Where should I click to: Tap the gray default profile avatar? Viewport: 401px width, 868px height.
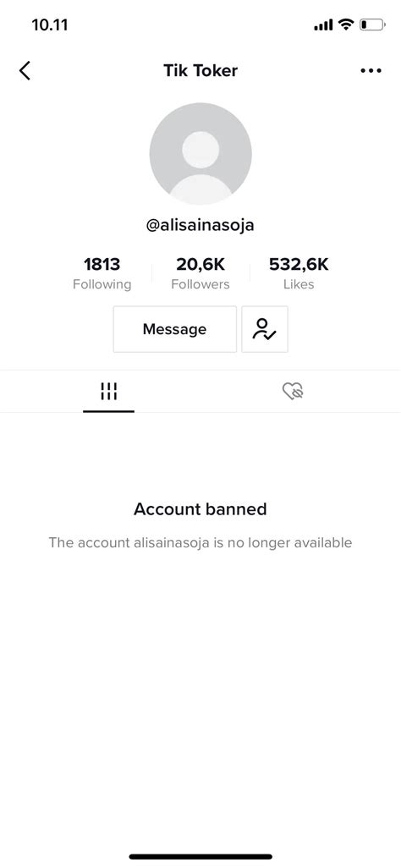pyautogui.click(x=200, y=153)
